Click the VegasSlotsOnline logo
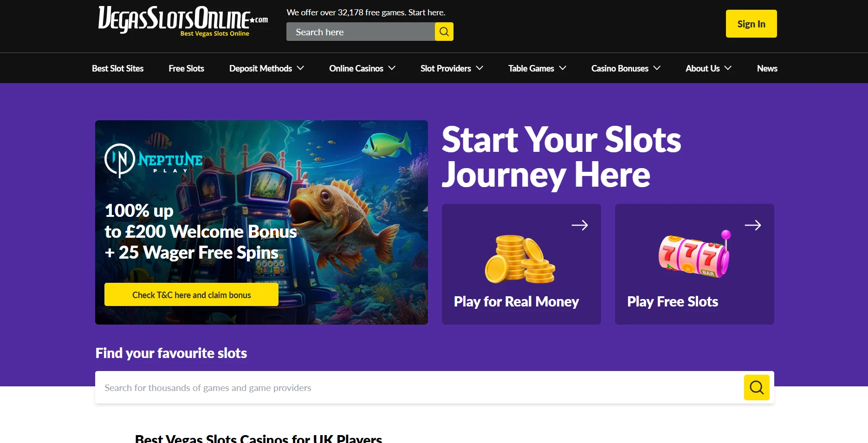 (183, 21)
